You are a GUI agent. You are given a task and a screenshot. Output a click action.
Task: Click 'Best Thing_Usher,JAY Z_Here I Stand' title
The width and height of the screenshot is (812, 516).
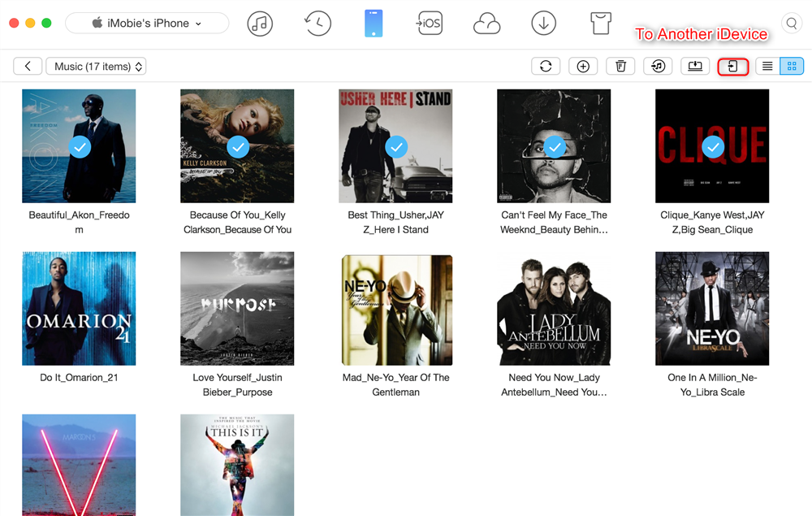395,223
